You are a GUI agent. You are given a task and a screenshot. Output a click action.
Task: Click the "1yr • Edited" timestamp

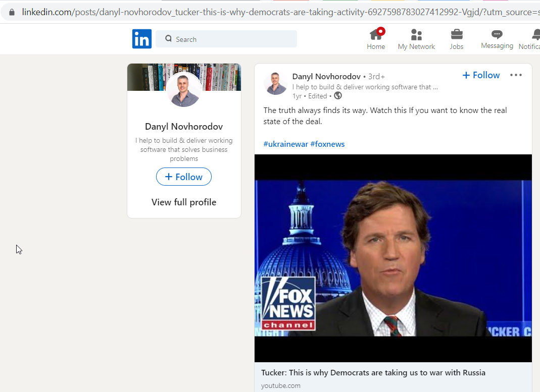[x=310, y=96]
